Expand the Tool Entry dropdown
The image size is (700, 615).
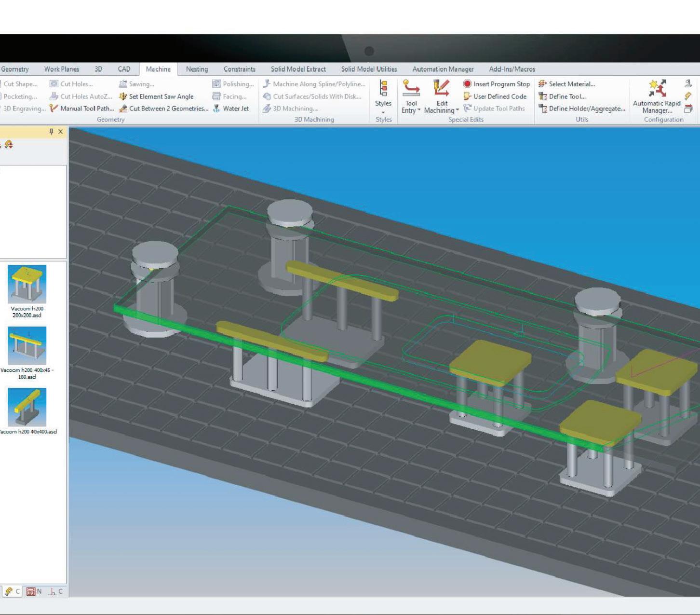pyautogui.click(x=411, y=97)
